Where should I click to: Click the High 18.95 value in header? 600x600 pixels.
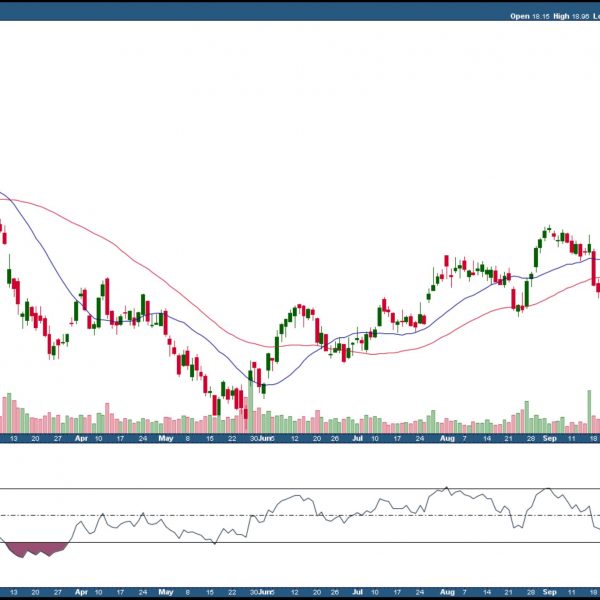(571, 16)
